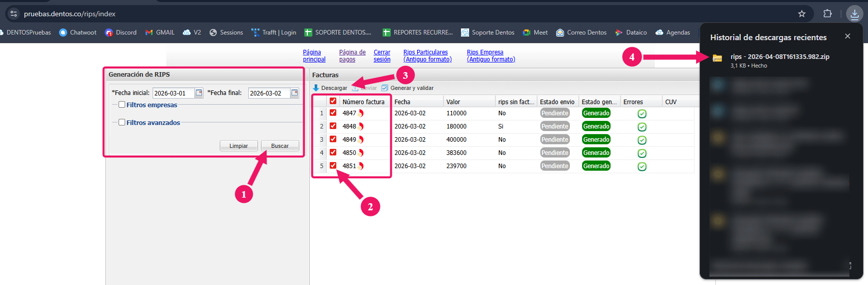Click the folder icon beside the downloaded rips zip

click(x=717, y=58)
